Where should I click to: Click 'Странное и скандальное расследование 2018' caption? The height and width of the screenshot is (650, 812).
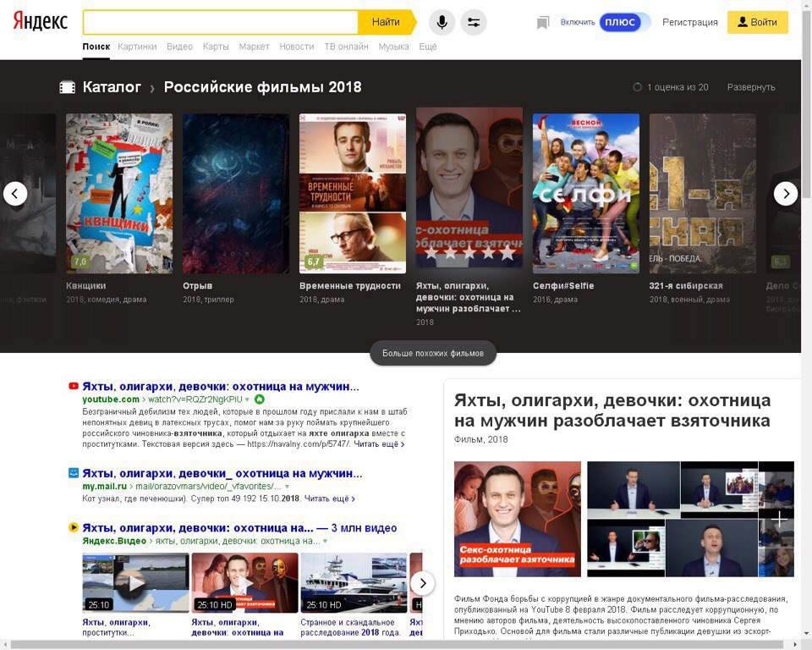pos(350,627)
